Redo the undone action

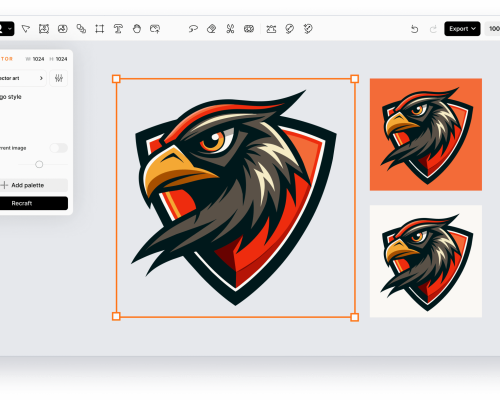pyautogui.click(x=433, y=29)
